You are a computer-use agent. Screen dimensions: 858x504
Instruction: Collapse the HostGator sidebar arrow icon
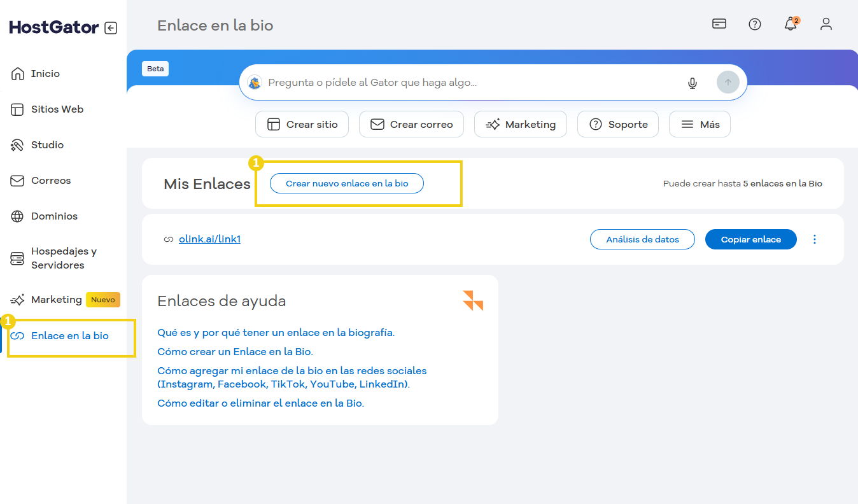pyautogui.click(x=111, y=28)
